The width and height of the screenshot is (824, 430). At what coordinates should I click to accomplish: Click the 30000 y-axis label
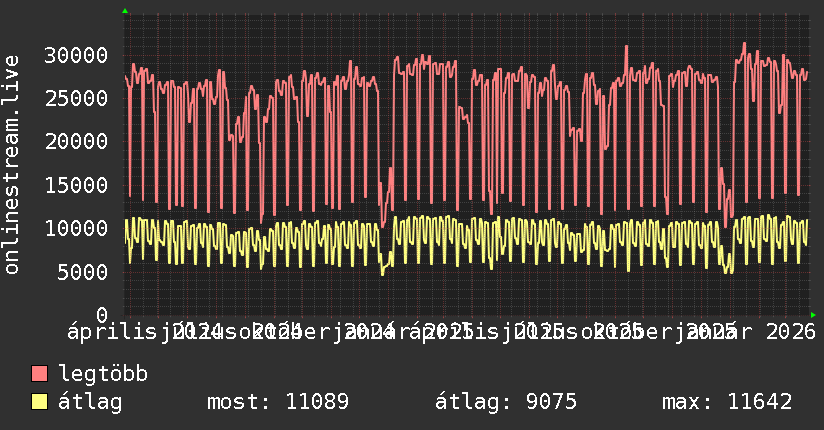pyautogui.click(x=78, y=55)
